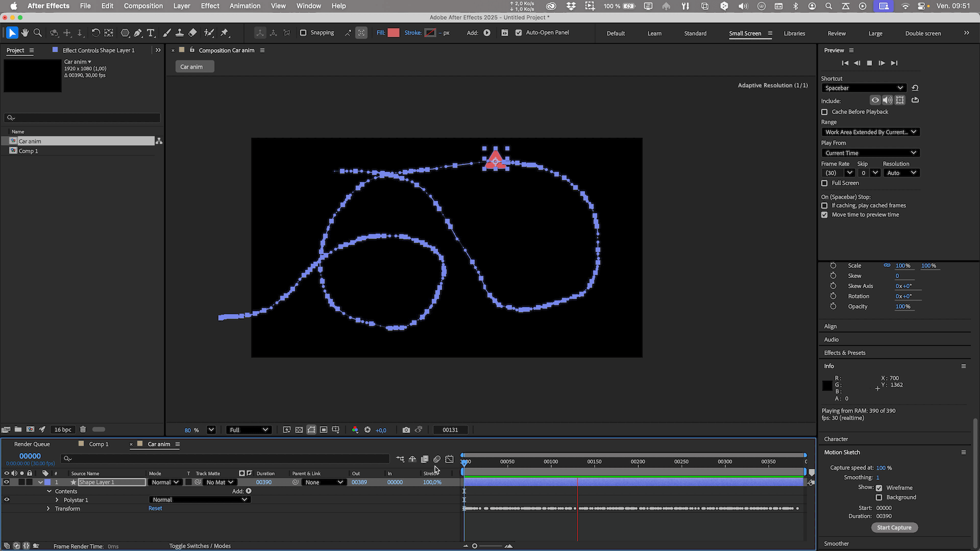Click the take snapshot camera icon
This screenshot has height=551, width=980.
click(406, 430)
